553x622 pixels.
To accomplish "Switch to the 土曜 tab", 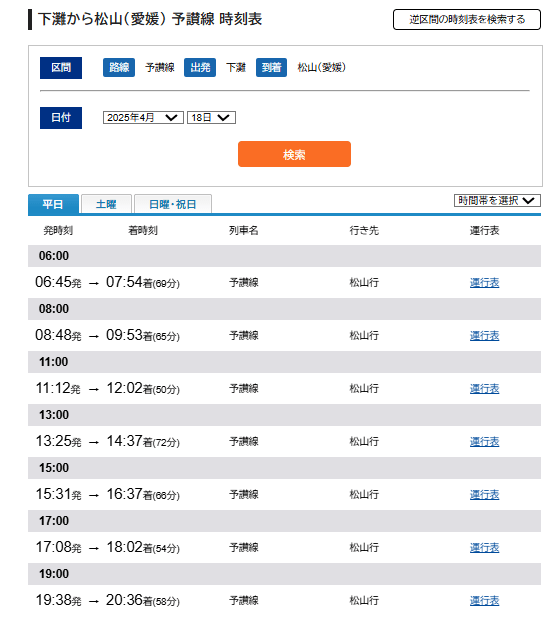I will click(106, 204).
